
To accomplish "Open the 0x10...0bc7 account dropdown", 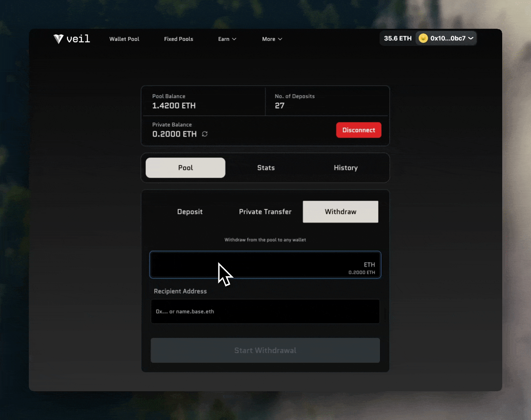I will 447,38.
